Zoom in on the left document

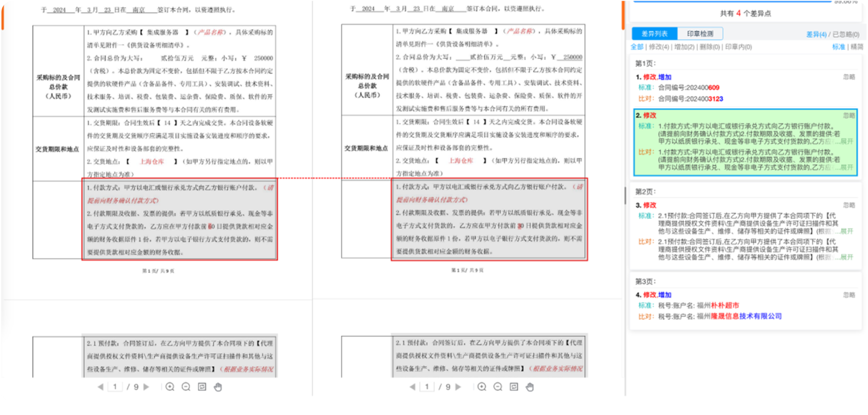170,387
